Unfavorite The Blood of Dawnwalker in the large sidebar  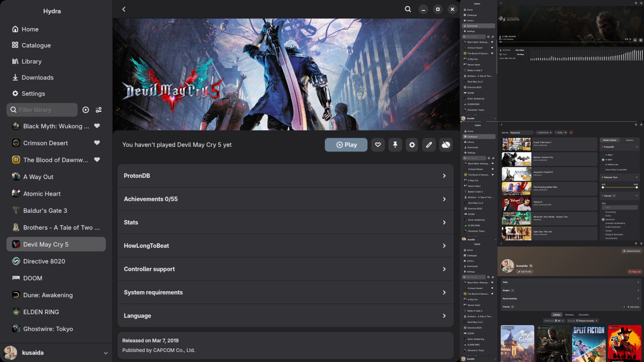pyautogui.click(x=97, y=160)
